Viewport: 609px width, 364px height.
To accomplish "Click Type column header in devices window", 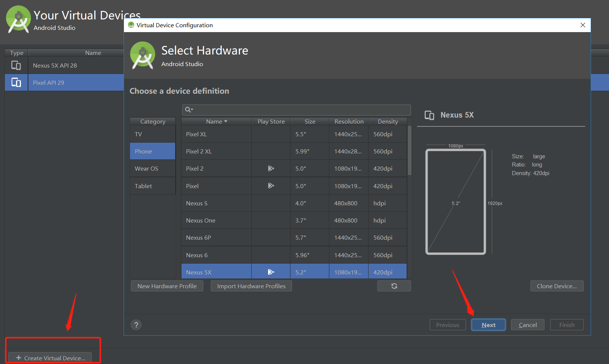I will [16, 53].
